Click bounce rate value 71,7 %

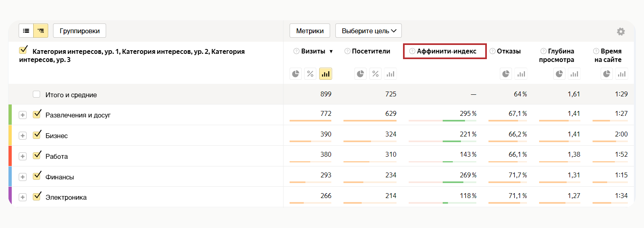click(x=518, y=175)
